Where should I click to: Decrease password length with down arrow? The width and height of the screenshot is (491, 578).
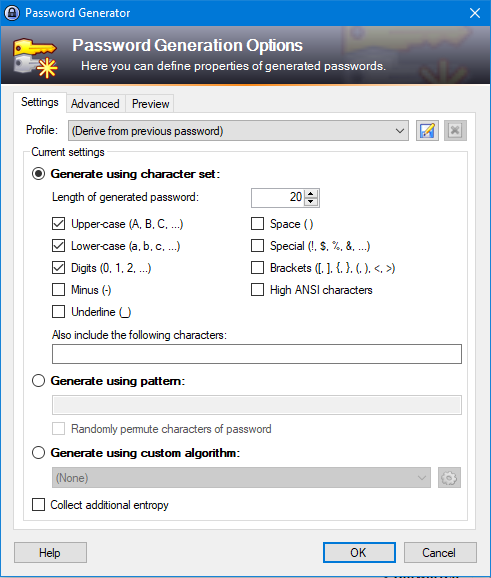pos(311,202)
